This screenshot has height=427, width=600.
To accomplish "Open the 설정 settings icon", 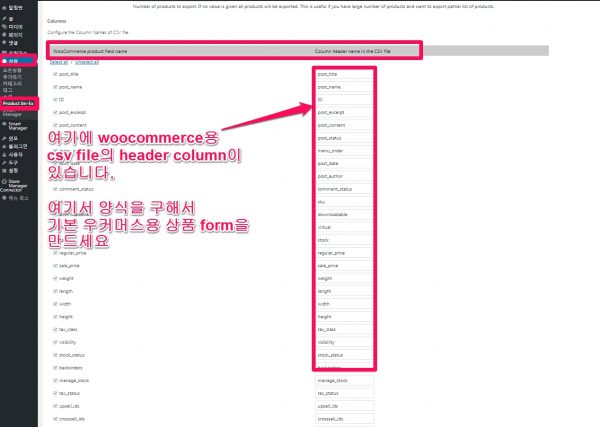I will (4, 171).
